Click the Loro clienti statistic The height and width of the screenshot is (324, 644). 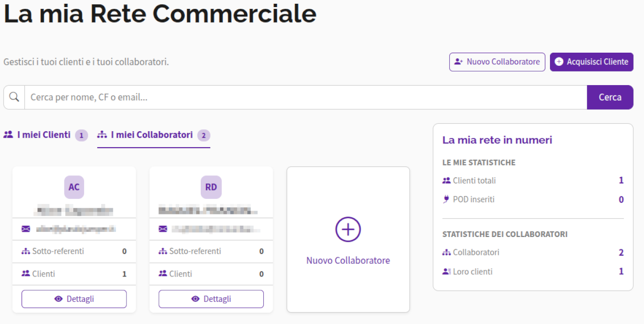[533, 271]
